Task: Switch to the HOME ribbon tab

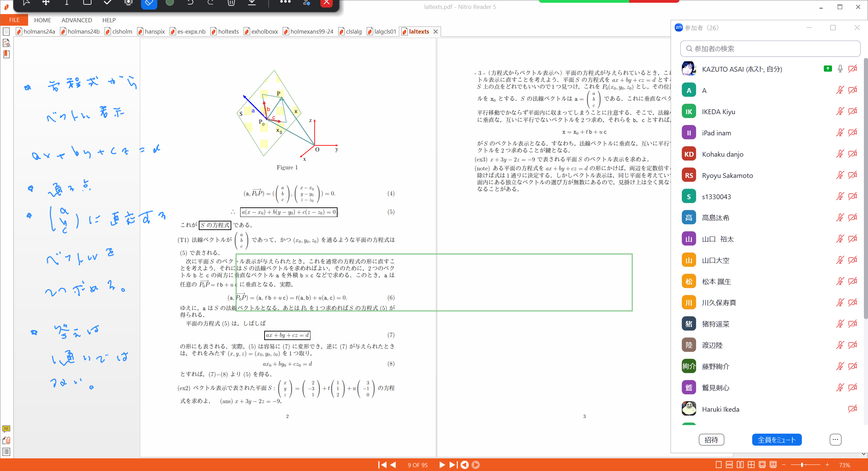Action: (x=42, y=20)
